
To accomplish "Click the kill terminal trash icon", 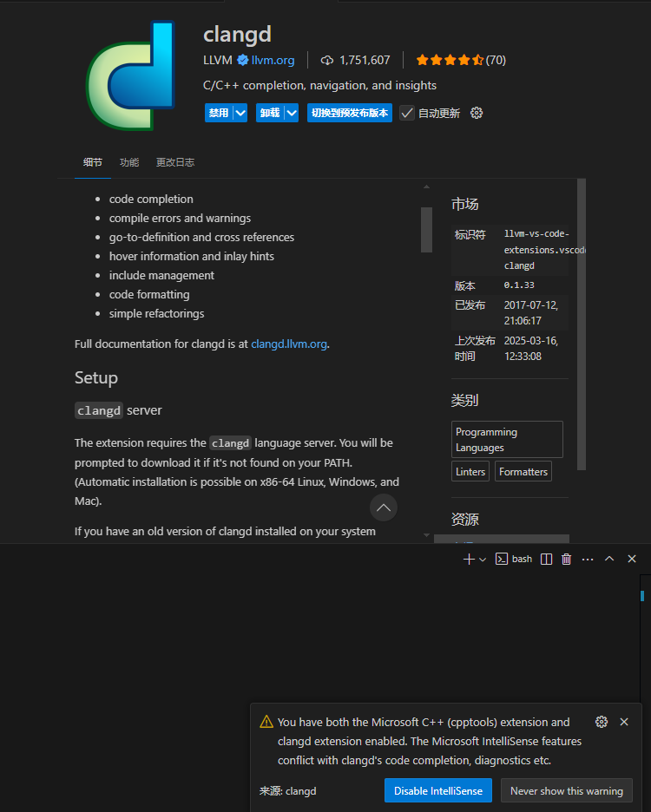I will (x=567, y=560).
